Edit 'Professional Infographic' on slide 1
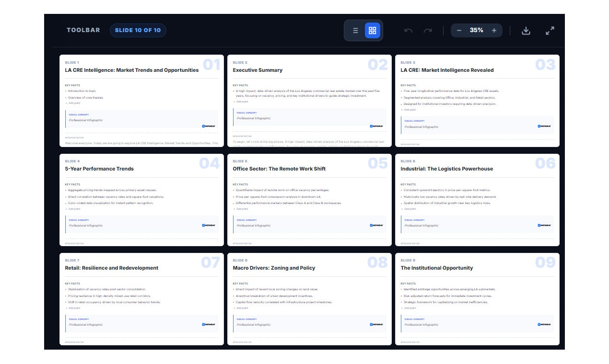 coord(86,120)
